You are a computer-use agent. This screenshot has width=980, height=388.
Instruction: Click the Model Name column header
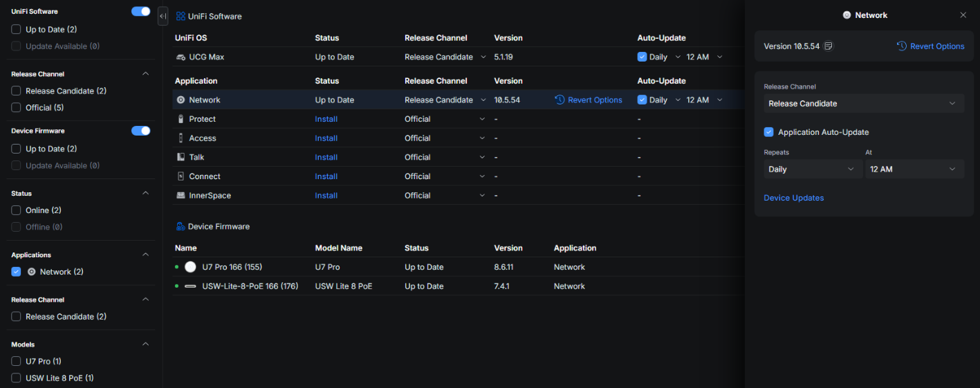point(339,248)
